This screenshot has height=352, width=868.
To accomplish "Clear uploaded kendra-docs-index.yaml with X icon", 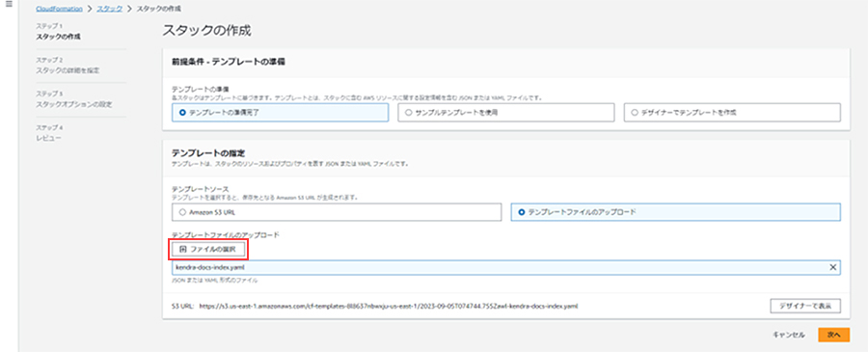I will 832,267.
